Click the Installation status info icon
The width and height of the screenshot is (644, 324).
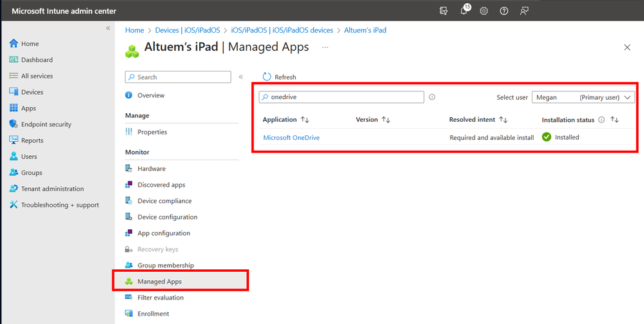(x=601, y=120)
